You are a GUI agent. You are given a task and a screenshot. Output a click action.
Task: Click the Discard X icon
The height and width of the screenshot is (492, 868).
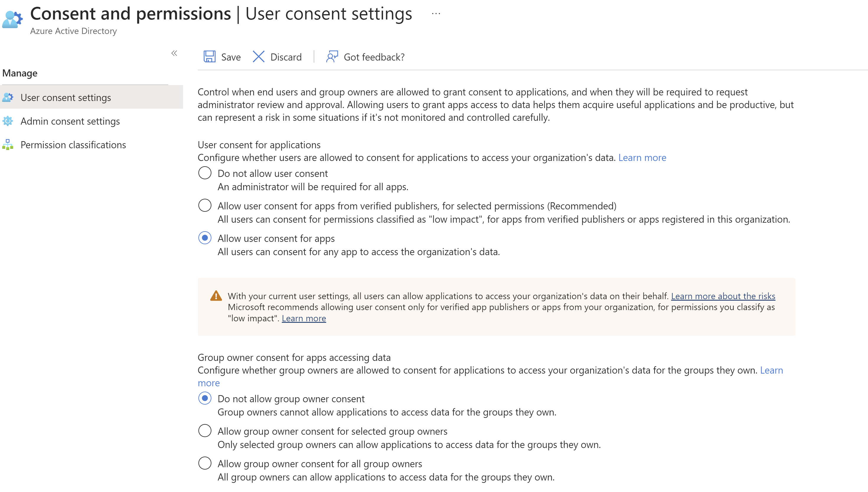pyautogui.click(x=258, y=57)
